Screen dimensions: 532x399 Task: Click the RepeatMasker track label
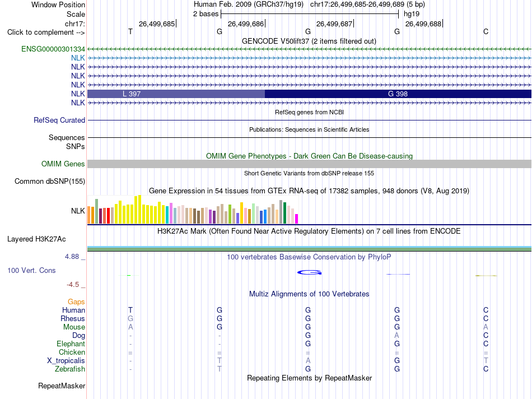(x=62, y=386)
